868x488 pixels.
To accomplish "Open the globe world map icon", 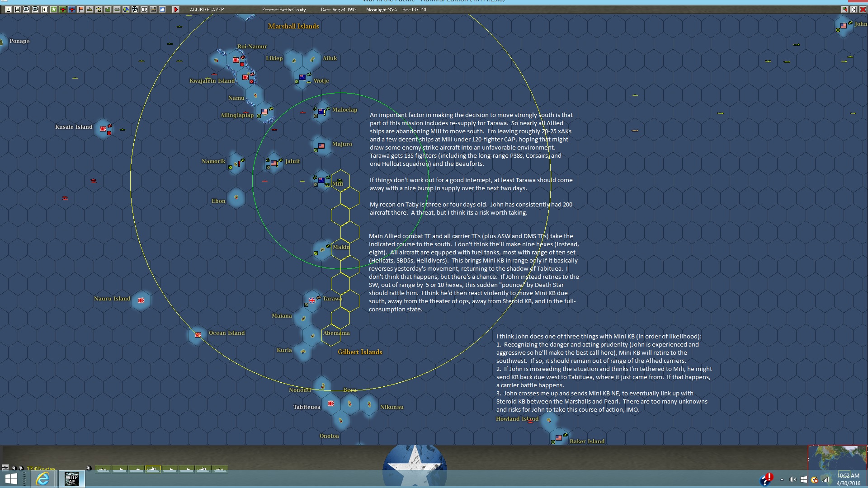I will pyautogui.click(x=126, y=9).
